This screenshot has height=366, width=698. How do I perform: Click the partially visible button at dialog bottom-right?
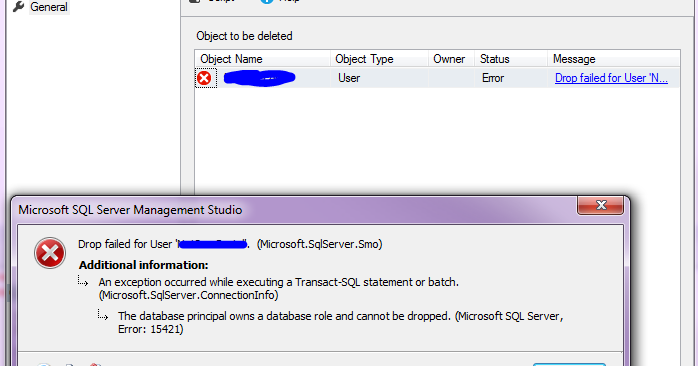(569, 365)
